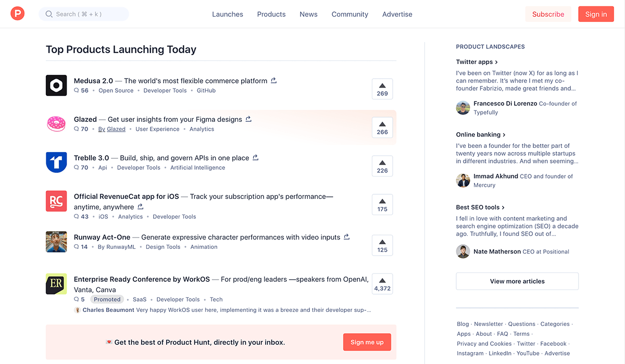625x364 pixels.
Task: Click the share icon next to Medusa 2.0
Action: point(274,81)
